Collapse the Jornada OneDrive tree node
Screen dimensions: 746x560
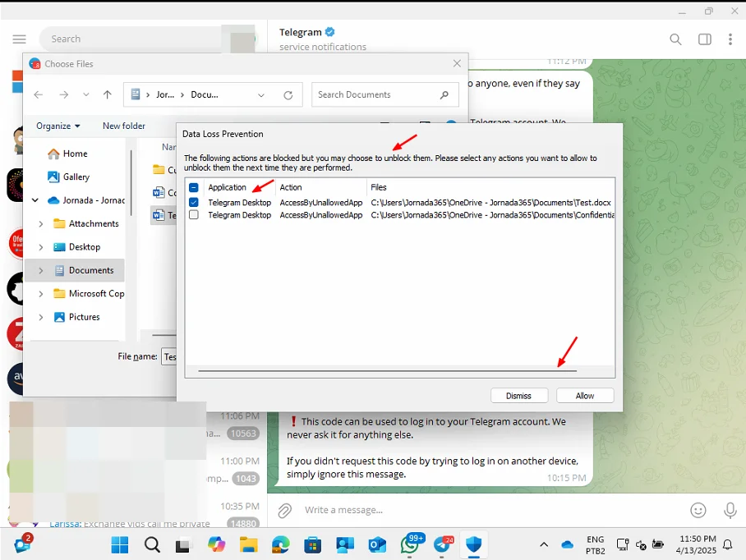coord(35,200)
